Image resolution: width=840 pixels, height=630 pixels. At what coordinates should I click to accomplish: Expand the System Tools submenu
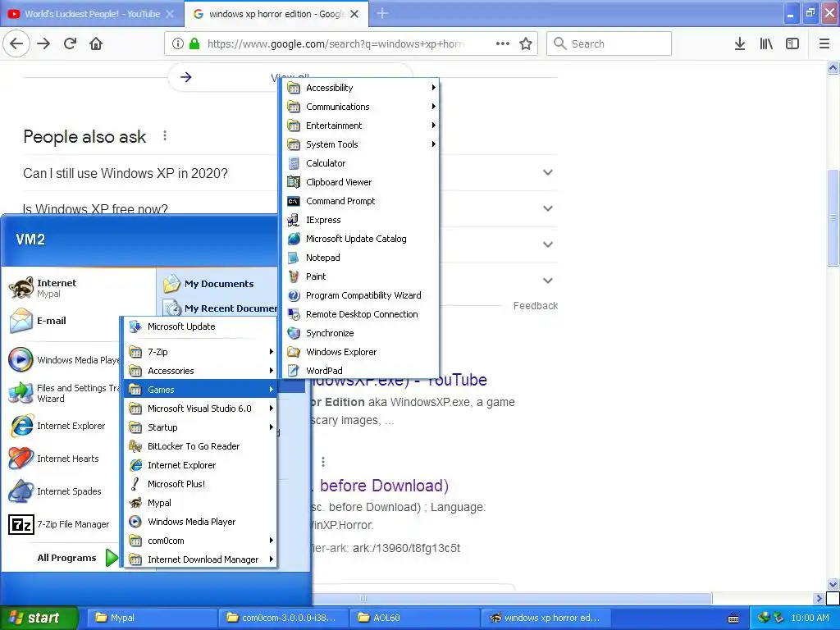tap(360, 144)
